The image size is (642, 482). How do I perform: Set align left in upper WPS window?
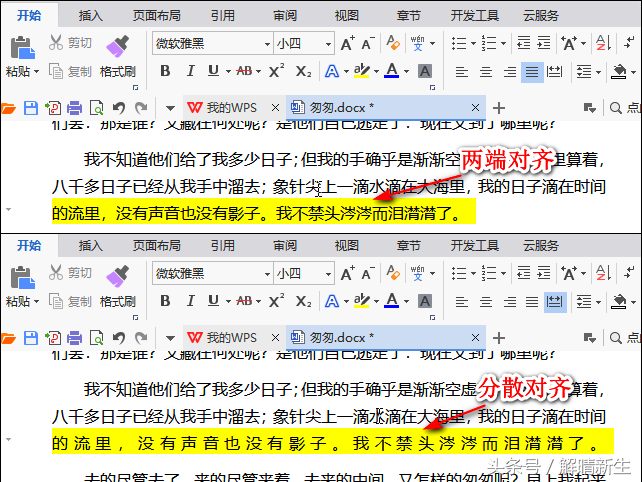pos(461,72)
